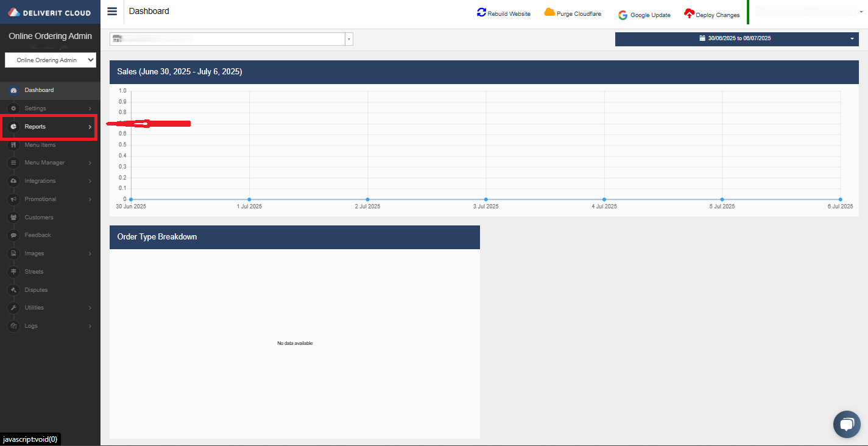Open the Menu Items page
868x446 pixels.
(x=40, y=145)
